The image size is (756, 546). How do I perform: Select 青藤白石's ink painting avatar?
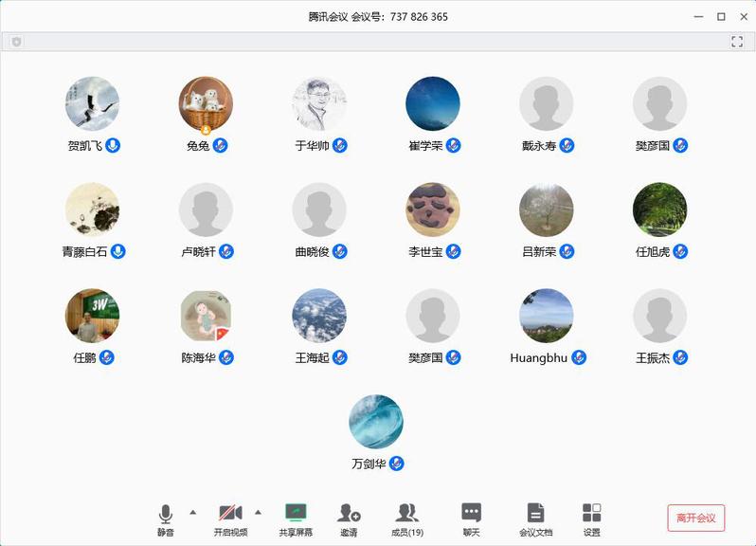(92, 209)
